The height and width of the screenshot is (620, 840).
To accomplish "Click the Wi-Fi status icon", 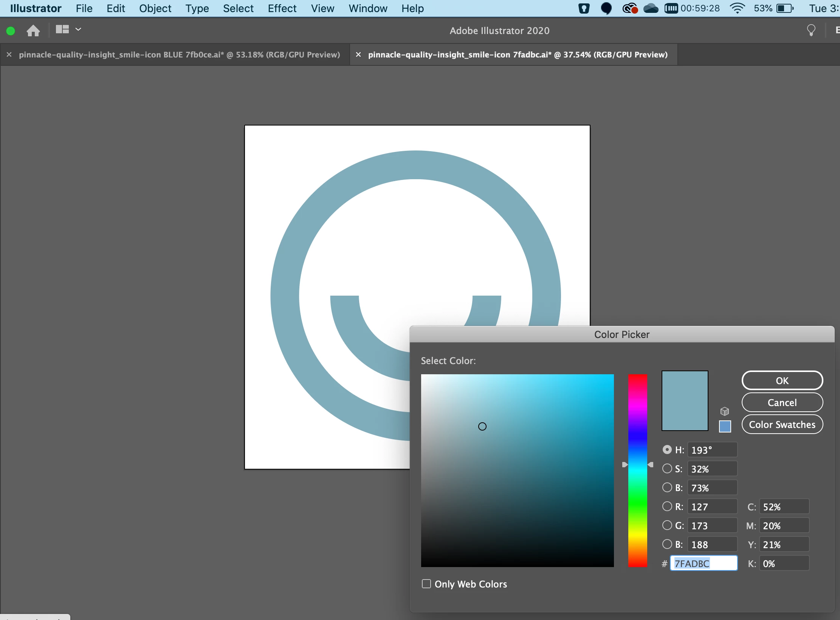I will tap(737, 8).
